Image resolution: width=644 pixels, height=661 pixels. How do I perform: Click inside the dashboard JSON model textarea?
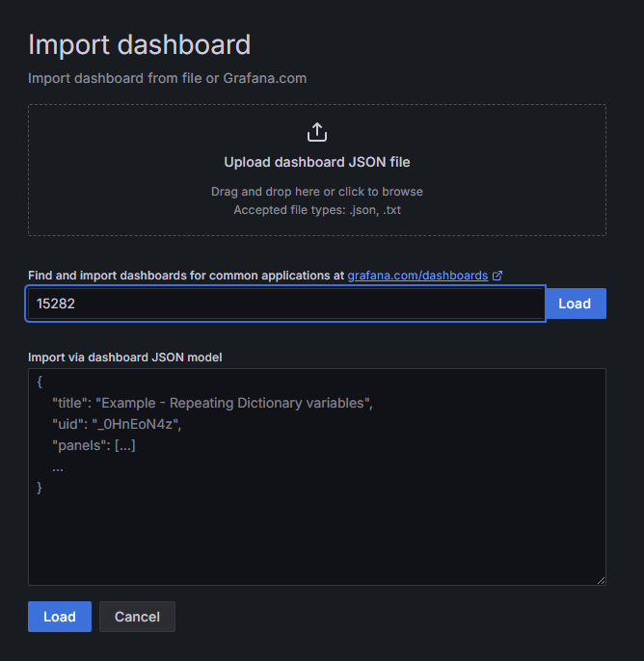317,477
